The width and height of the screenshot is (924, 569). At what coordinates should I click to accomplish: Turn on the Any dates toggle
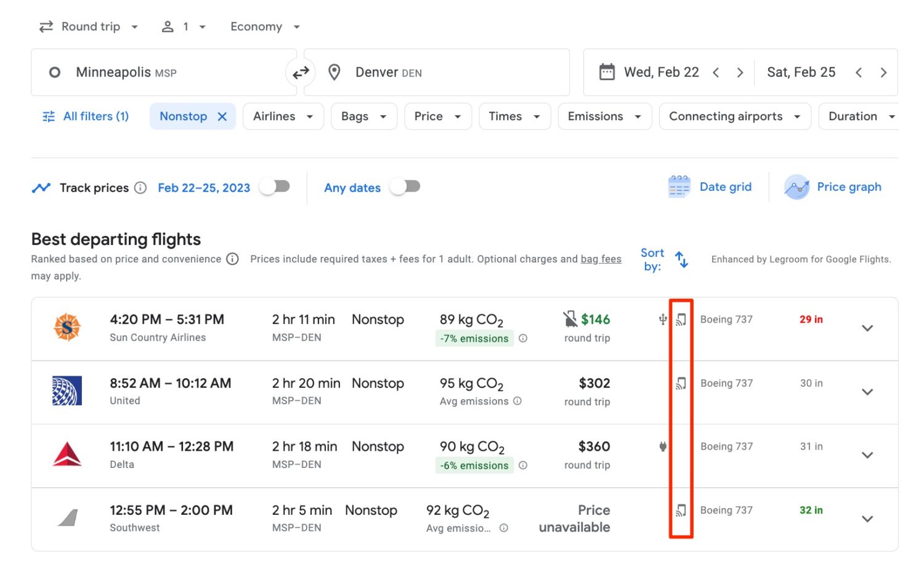click(405, 187)
